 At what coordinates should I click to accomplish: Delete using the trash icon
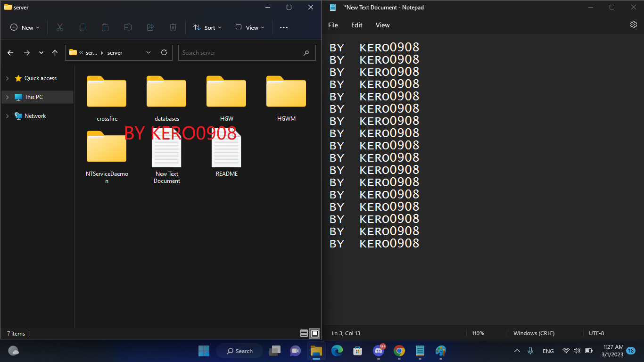click(x=173, y=27)
